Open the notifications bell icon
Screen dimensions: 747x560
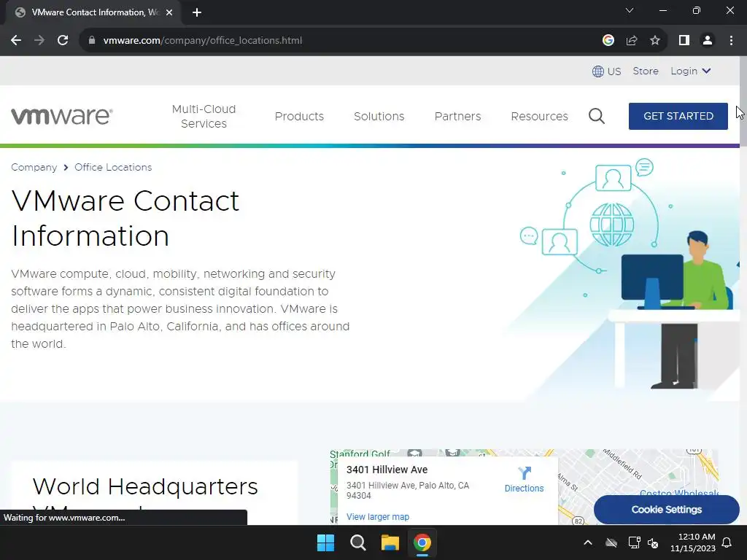click(727, 542)
